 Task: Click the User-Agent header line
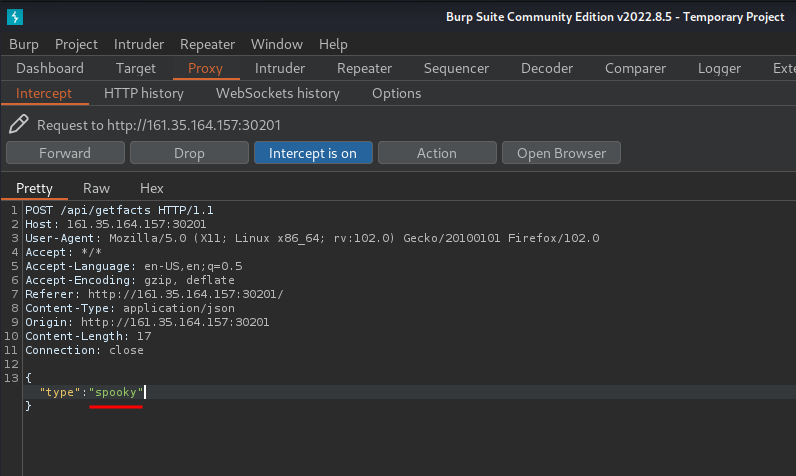click(x=312, y=238)
